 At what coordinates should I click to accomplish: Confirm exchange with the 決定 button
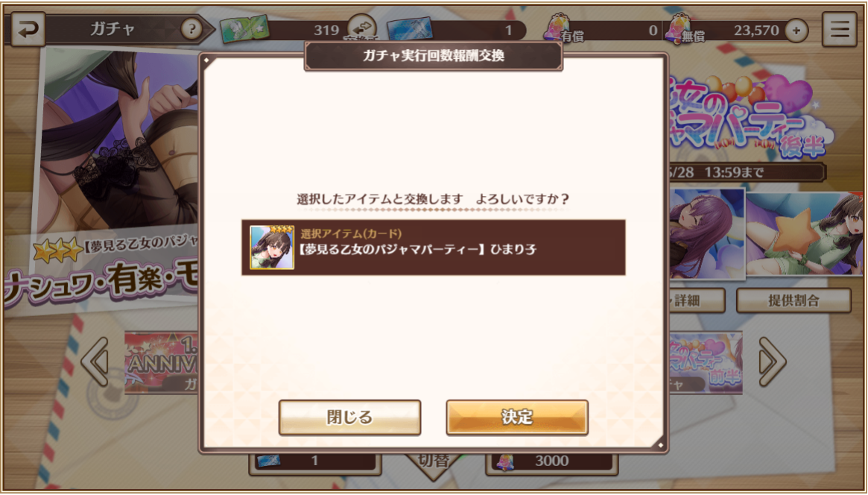click(x=517, y=417)
